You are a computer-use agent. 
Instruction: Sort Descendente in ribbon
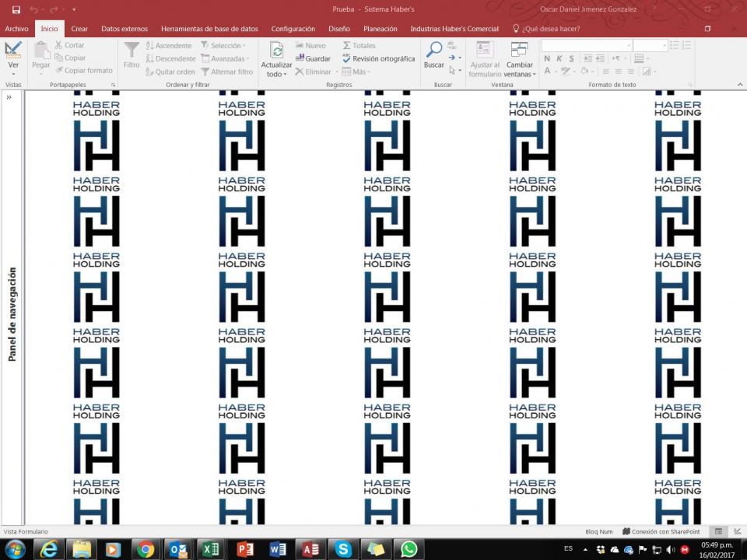(x=170, y=58)
